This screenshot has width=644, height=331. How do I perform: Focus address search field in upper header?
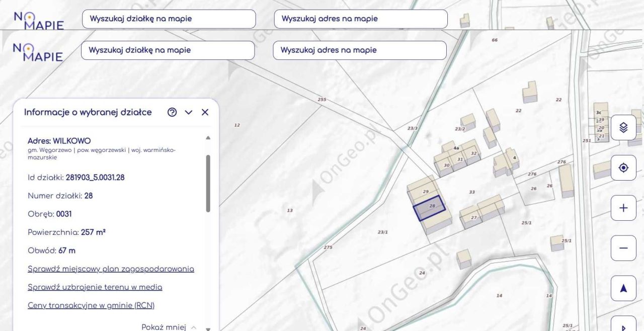pyautogui.click(x=361, y=19)
